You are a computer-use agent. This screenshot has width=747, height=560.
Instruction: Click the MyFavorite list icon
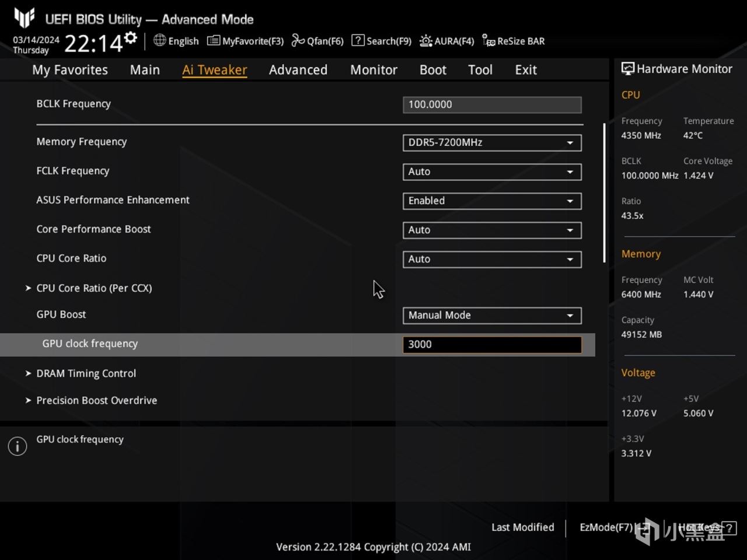pos(214,41)
